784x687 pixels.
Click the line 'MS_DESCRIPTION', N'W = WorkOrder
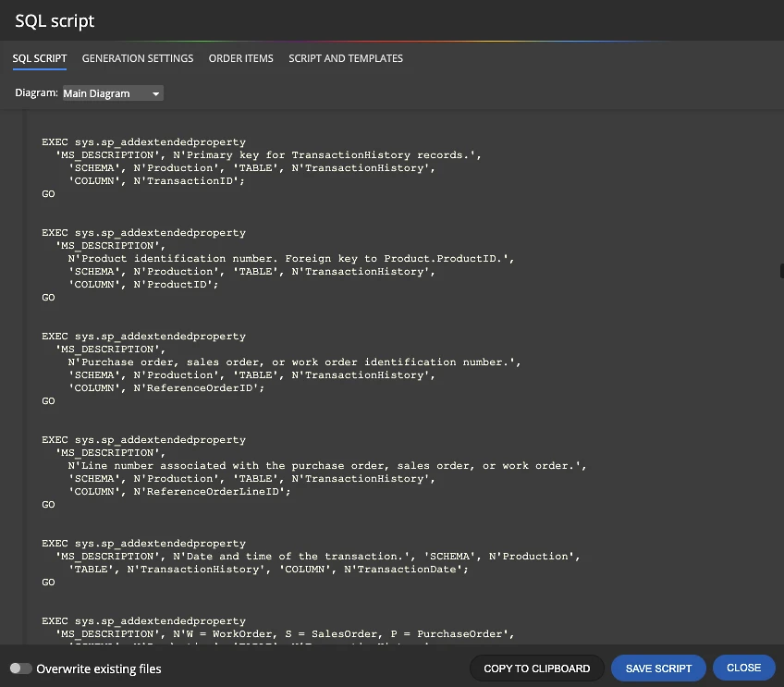click(x=285, y=634)
